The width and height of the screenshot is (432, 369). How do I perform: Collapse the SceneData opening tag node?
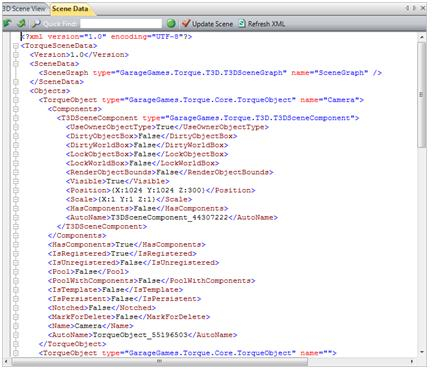16,64
